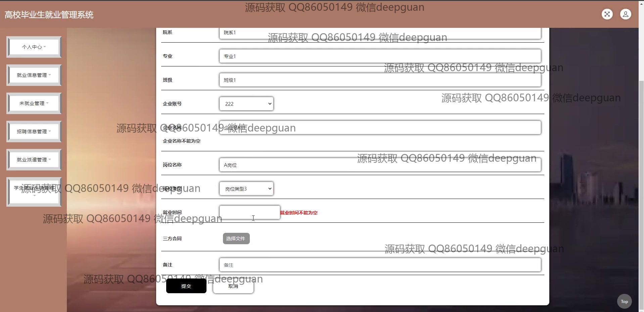Open the user profile icon in header
The image size is (644, 312).
[x=625, y=14]
